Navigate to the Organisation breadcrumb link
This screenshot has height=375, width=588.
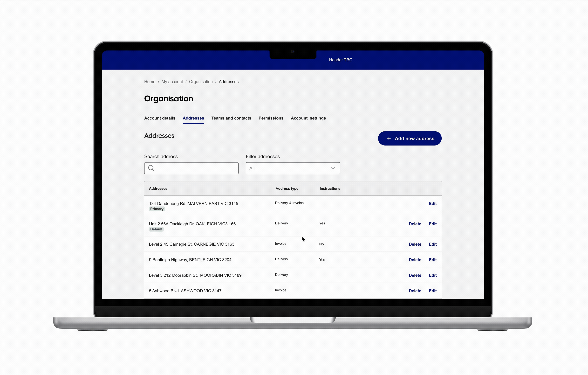(x=201, y=82)
